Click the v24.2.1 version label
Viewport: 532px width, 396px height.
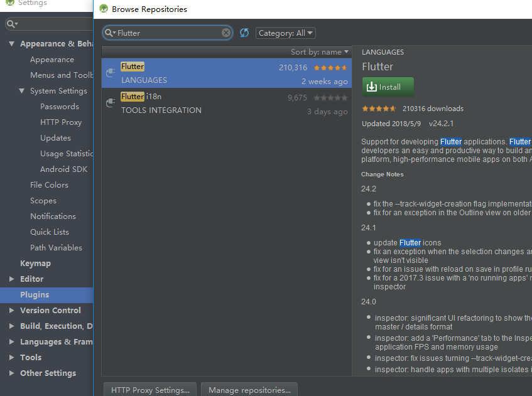tap(441, 124)
